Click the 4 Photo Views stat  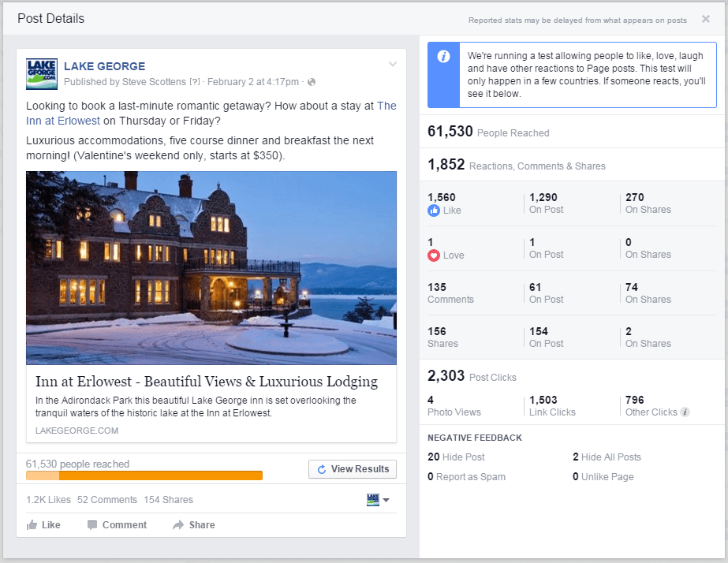[454, 406]
